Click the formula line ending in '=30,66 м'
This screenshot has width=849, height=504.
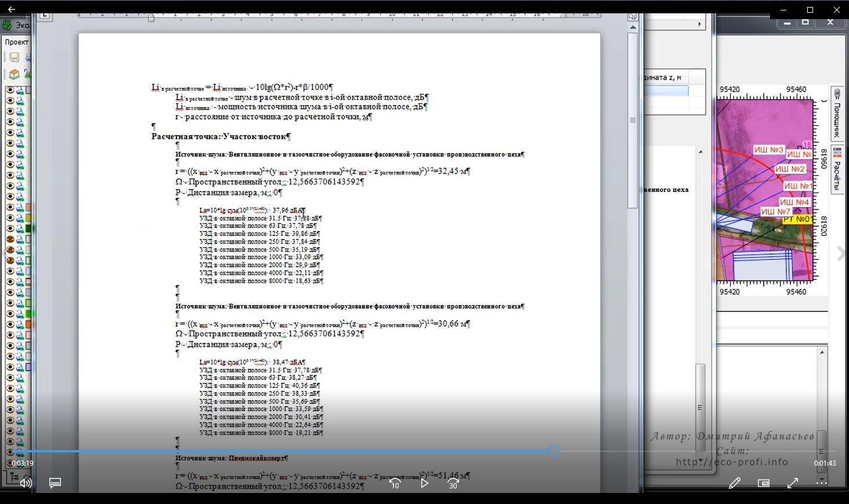point(323,324)
